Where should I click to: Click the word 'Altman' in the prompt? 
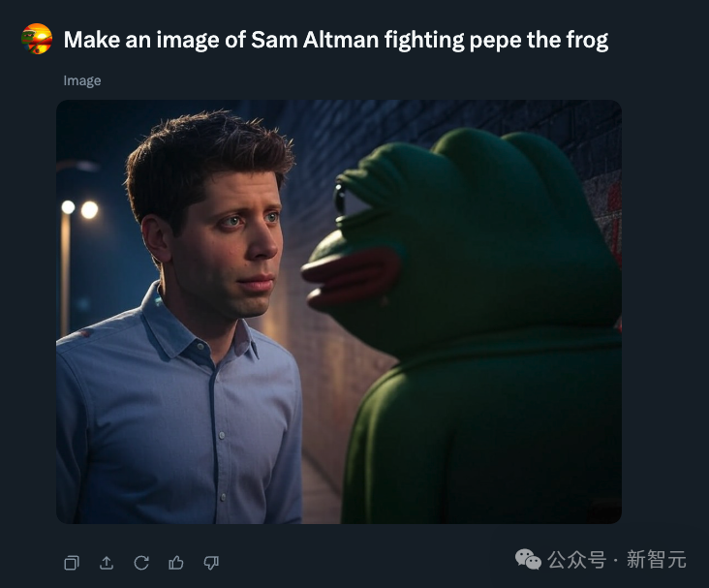tap(341, 40)
